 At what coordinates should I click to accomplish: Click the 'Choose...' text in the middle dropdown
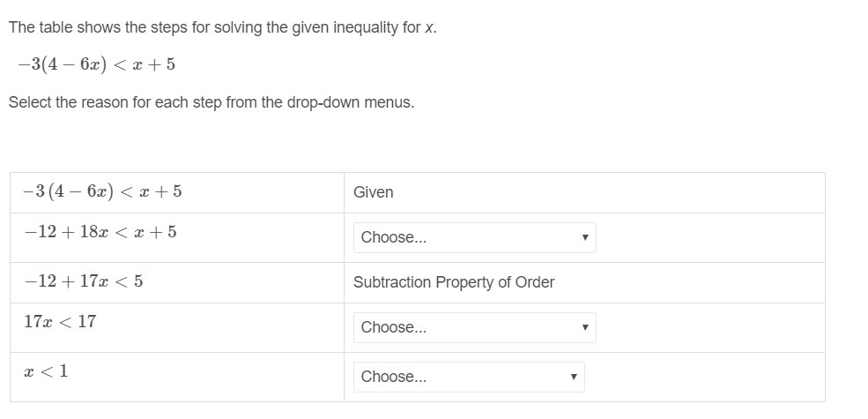(394, 327)
